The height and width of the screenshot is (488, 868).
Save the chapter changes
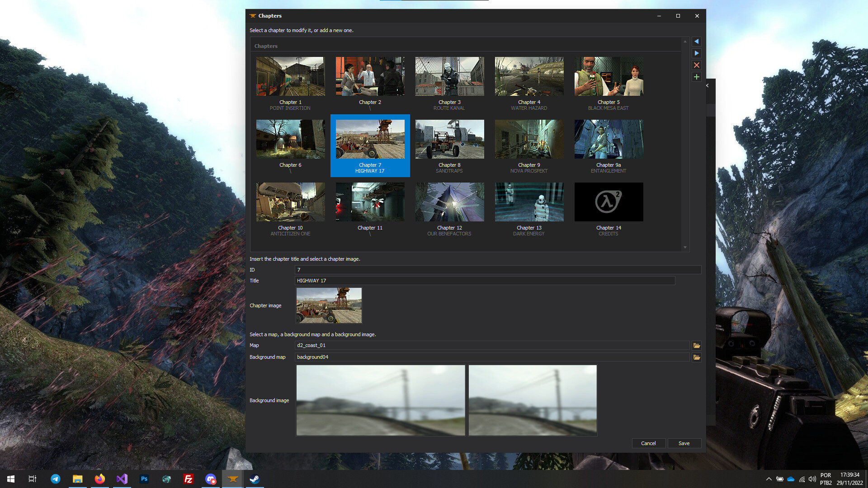[x=684, y=443]
